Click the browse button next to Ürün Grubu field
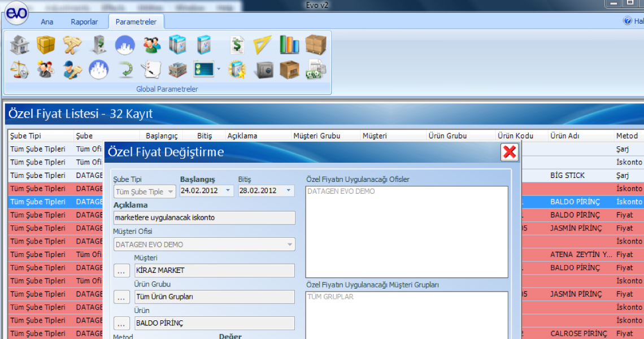The height and width of the screenshot is (339, 644). click(x=121, y=297)
